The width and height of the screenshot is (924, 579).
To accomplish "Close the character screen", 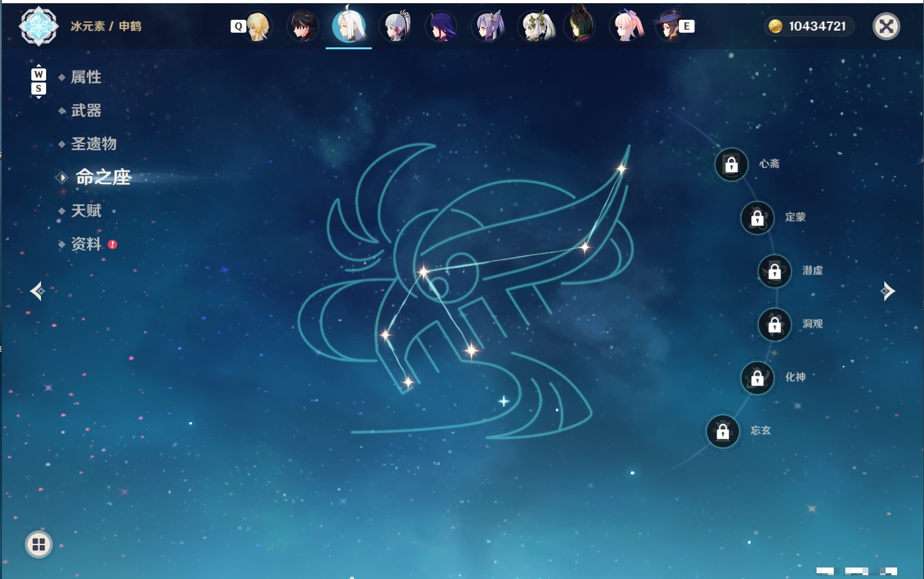I will [886, 26].
